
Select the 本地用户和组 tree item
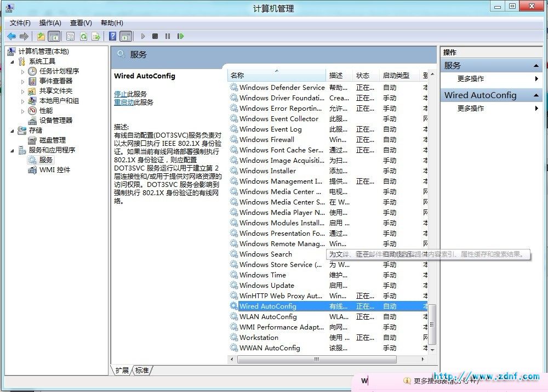[x=59, y=101]
